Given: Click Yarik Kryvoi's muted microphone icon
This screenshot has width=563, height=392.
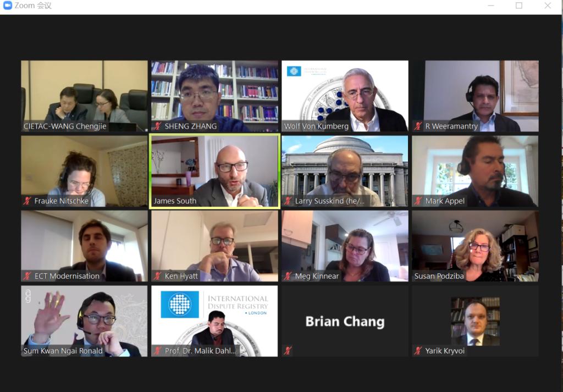Looking at the screenshot, I should pyautogui.click(x=418, y=350).
